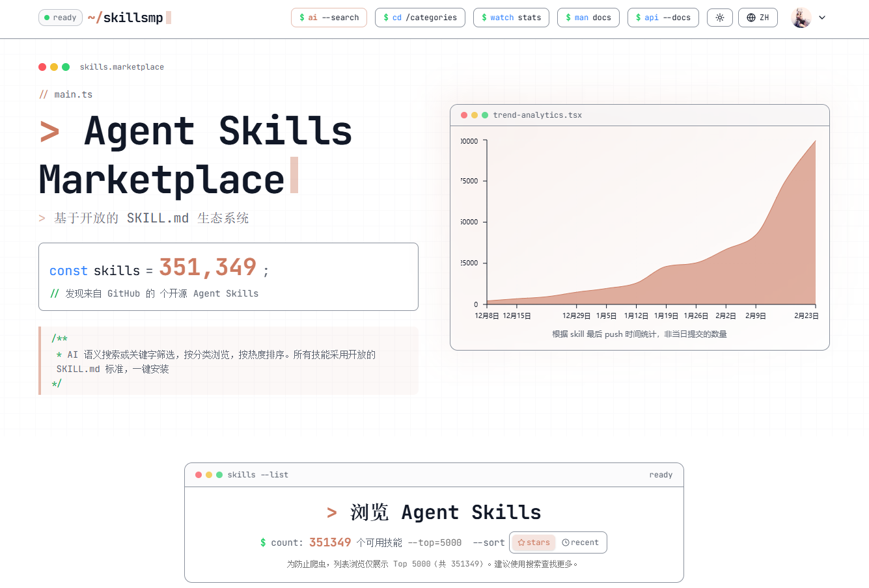Image resolution: width=869 pixels, height=588 pixels.
Task: Open the watch stats page
Action: click(511, 18)
